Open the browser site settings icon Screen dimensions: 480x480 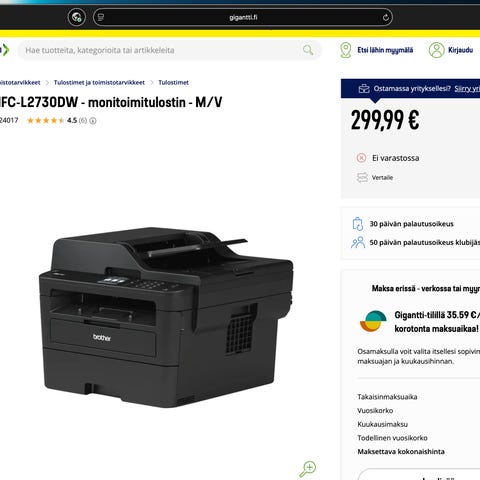pos(76,17)
